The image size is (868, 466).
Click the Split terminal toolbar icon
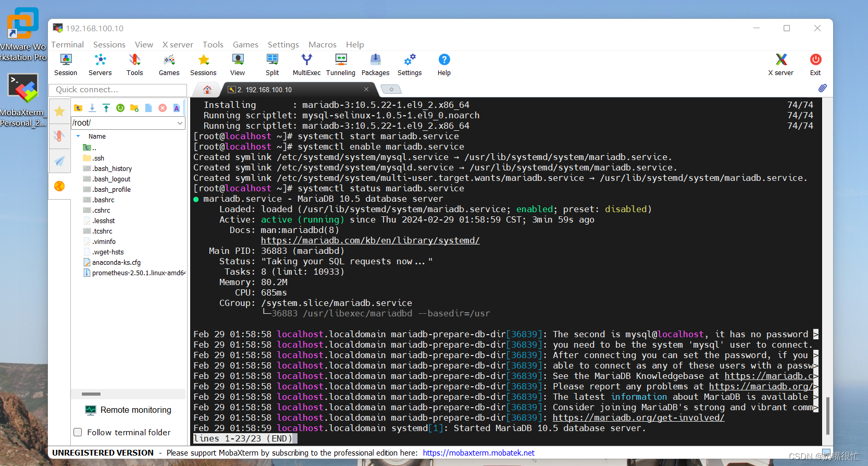click(x=272, y=65)
